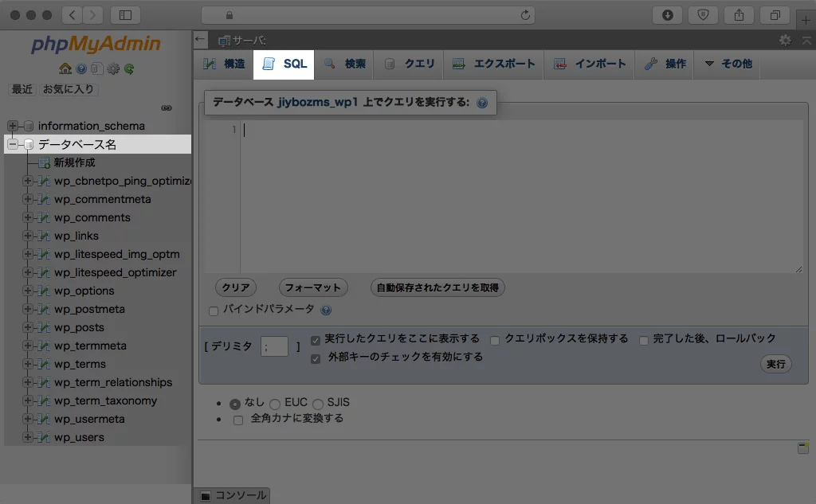The image size is (816, 504).
Task: Open page settings gear at top right
Action: click(x=785, y=40)
